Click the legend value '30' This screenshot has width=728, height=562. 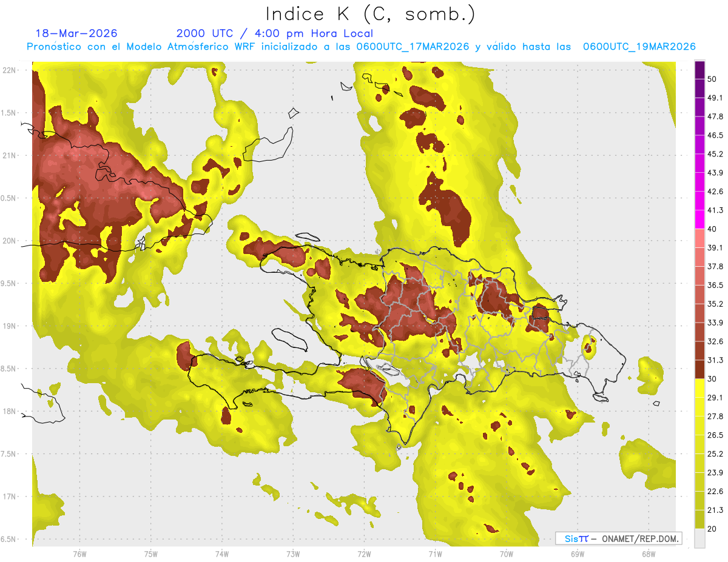712,379
